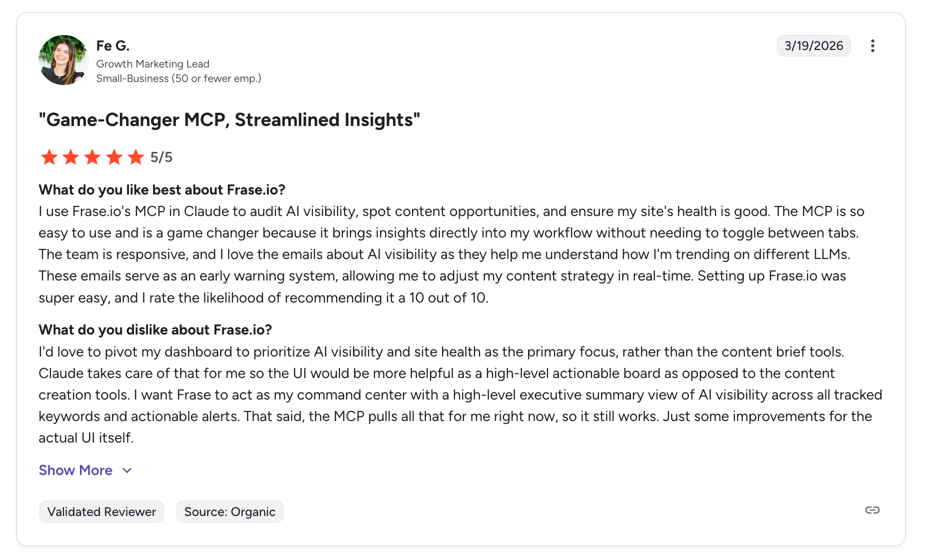Click the third rating star
The height and width of the screenshot is (560, 926).
(92, 157)
